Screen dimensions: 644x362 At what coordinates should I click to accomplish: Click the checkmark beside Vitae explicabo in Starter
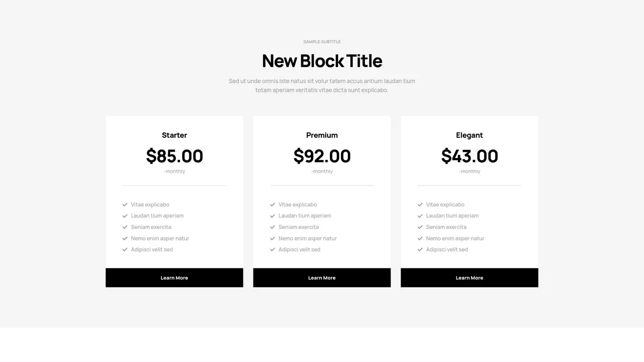click(x=124, y=204)
